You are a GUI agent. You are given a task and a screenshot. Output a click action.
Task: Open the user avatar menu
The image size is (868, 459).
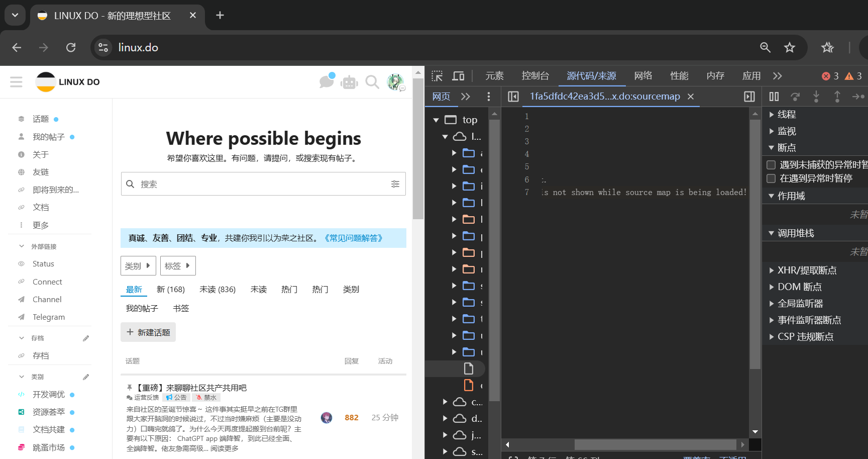point(395,82)
